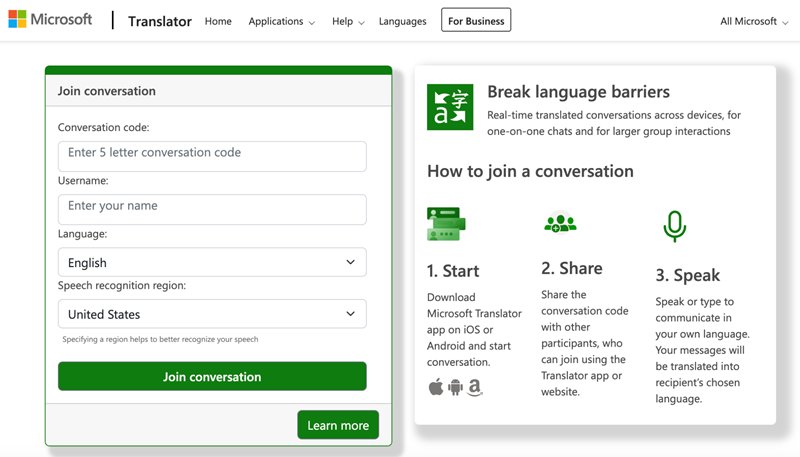
Task: Open the Language dropdown set to English
Action: coord(212,262)
